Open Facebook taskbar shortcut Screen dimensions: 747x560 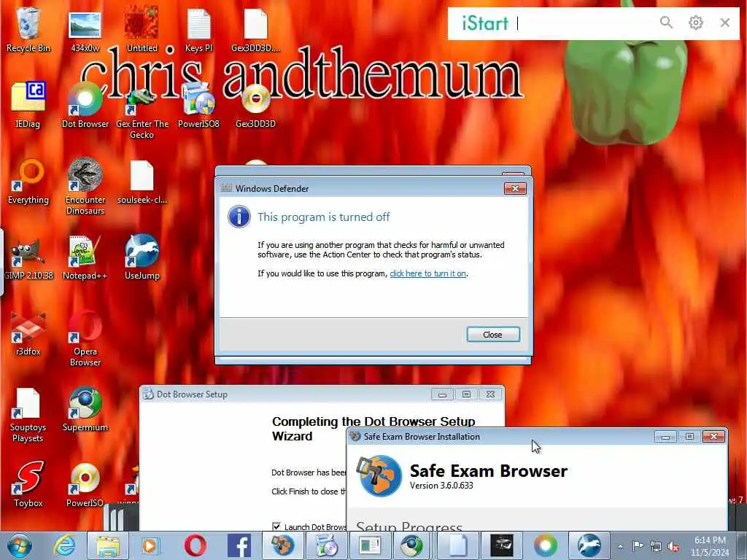pyautogui.click(x=239, y=545)
